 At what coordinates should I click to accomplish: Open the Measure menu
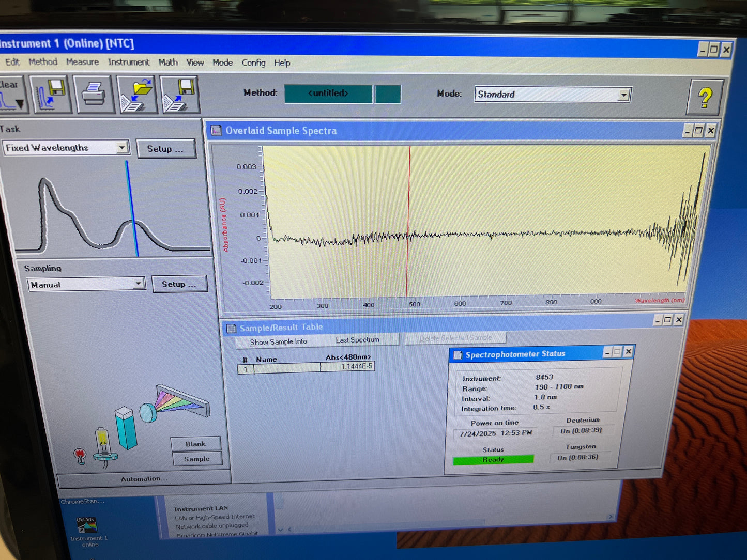point(82,62)
